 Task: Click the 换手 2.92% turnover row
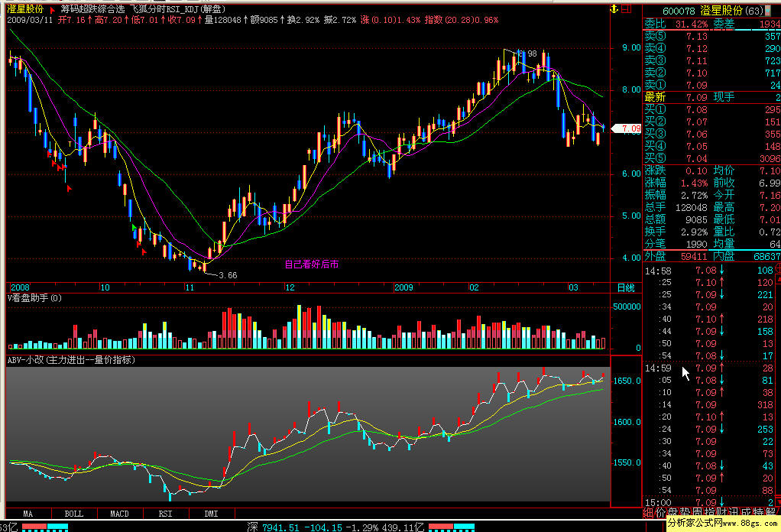tap(676, 232)
